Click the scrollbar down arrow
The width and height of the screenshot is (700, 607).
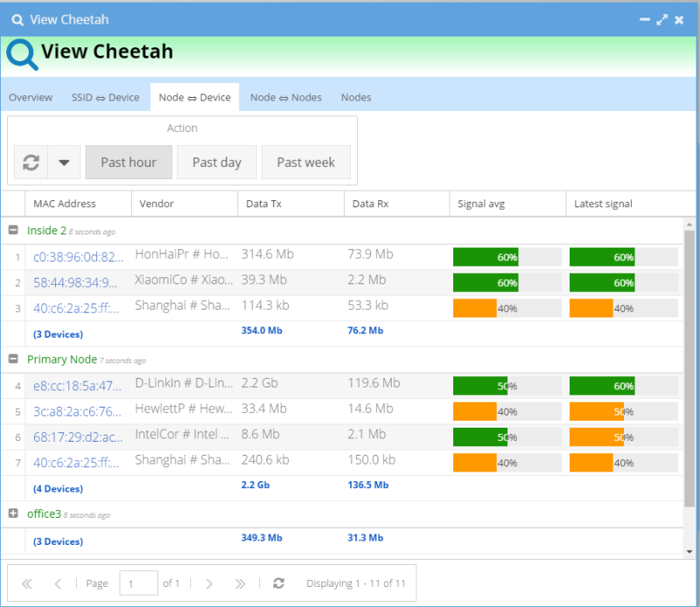tap(689, 552)
